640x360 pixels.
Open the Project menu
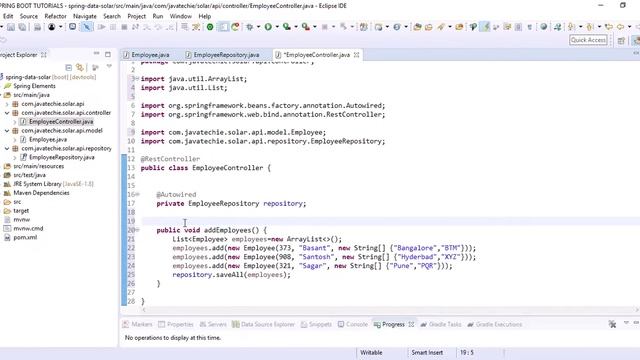(x=136, y=16)
